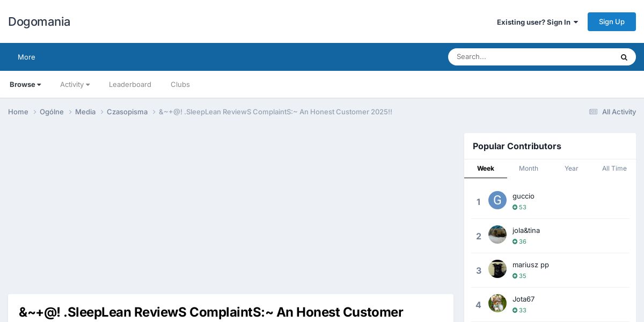
Task: Expand the Browse menu
Action: pos(25,84)
